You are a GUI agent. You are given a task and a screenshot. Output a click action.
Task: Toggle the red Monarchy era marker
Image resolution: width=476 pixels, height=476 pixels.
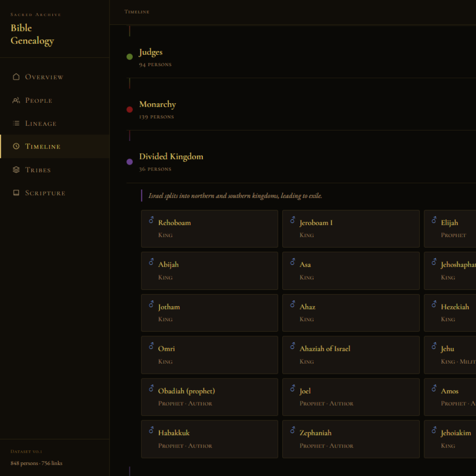[129, 109]
